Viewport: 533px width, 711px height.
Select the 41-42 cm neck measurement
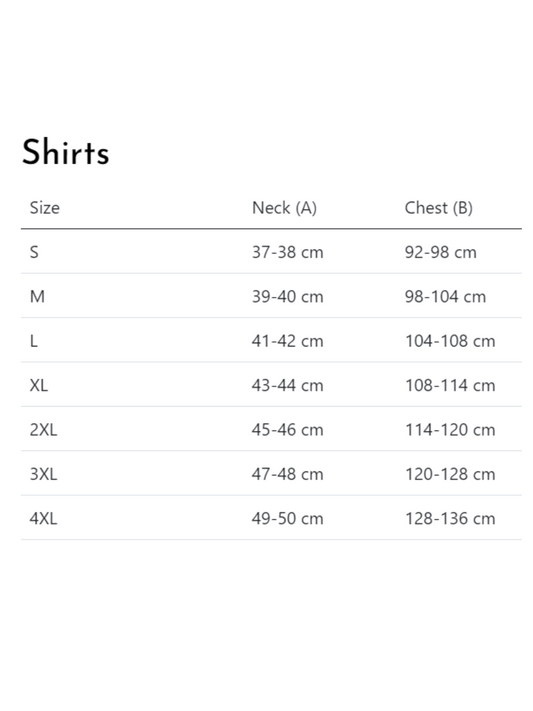[288, 341]
